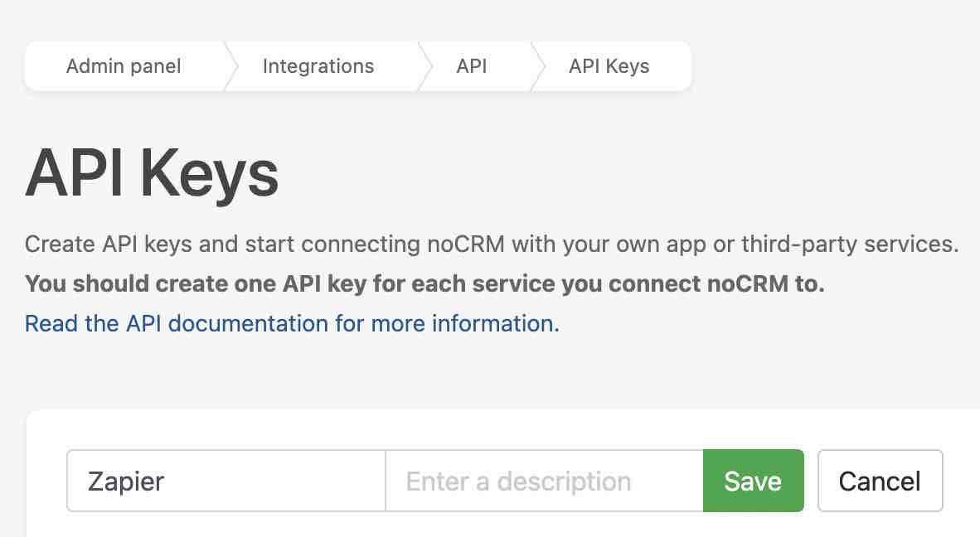This screenshot has height=537, width=980.
Task: Cancel creating the API key
Action: pyautogui.click(x=880, y=481)
